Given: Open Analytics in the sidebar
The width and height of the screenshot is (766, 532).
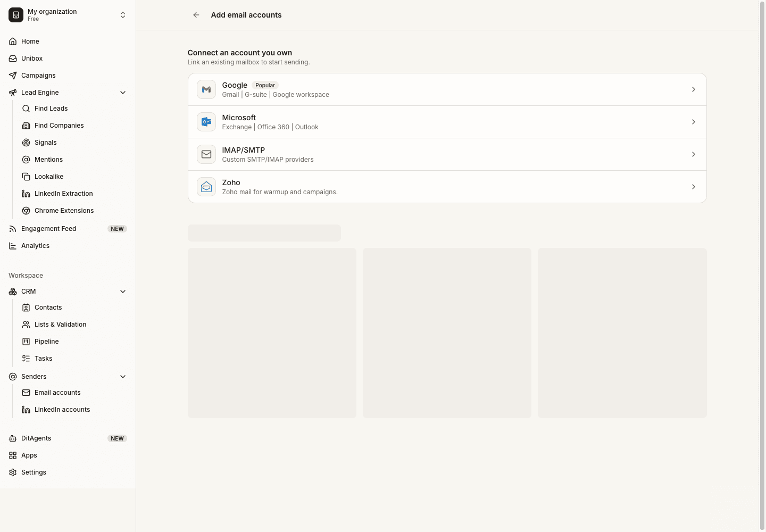Looking at the screenshot, I should click(x=68, y=246).
